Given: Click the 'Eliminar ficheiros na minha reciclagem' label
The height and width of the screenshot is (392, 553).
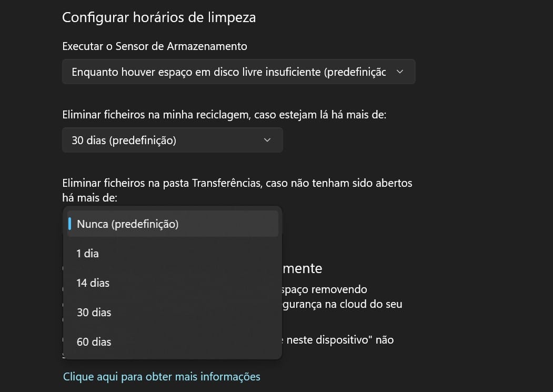Looking at the screenshot, I should (224, 114).
